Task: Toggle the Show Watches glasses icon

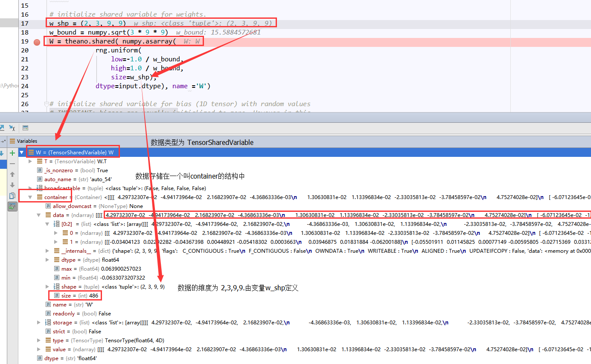Action: 12,206
